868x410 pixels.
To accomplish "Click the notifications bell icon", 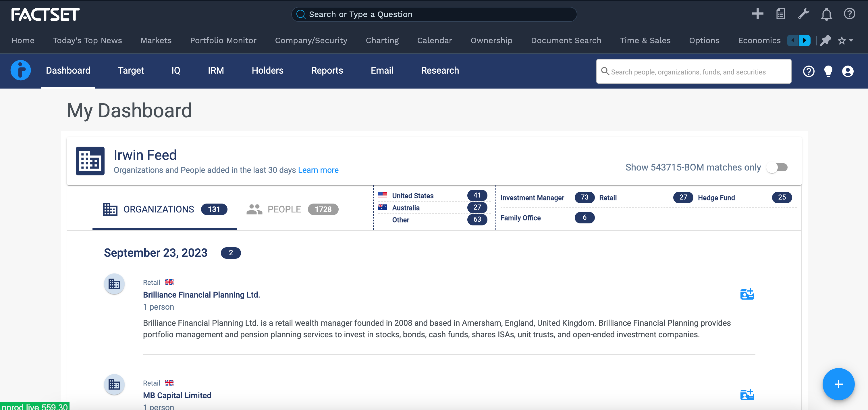I will tap(826, 14).
